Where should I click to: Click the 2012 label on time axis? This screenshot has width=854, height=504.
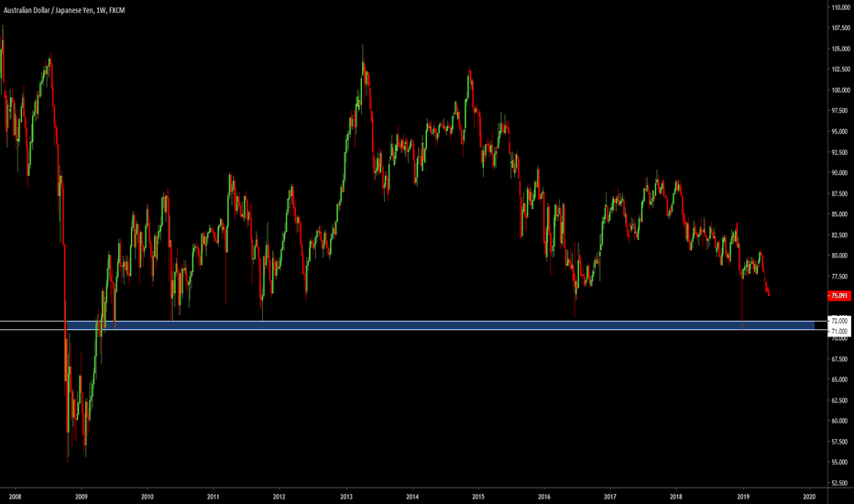click(x=279, y=497)
